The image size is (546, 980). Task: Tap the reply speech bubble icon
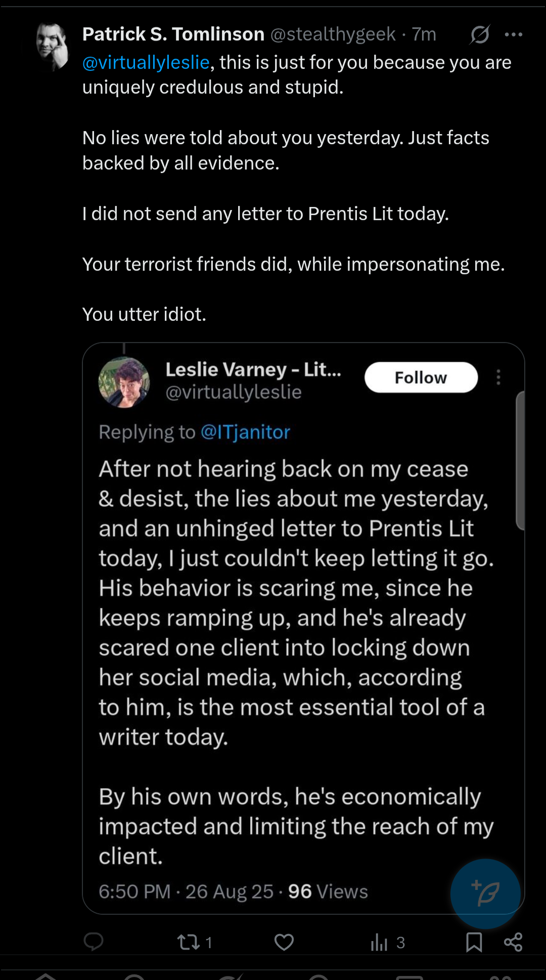pyautogui.click(x=94, y=942)
